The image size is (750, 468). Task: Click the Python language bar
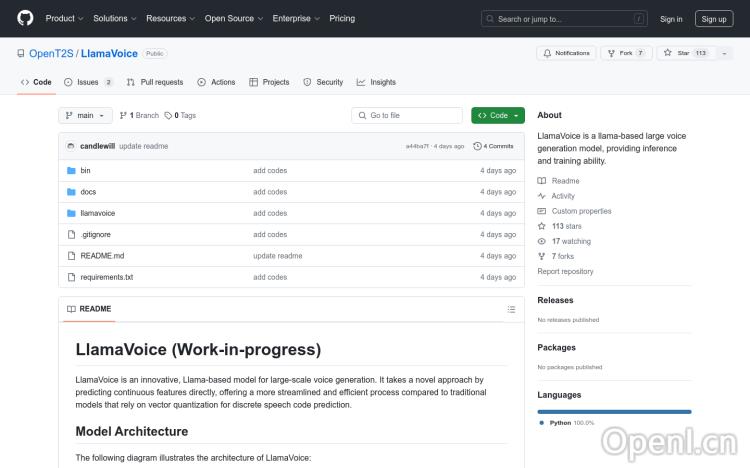[614, 411]
